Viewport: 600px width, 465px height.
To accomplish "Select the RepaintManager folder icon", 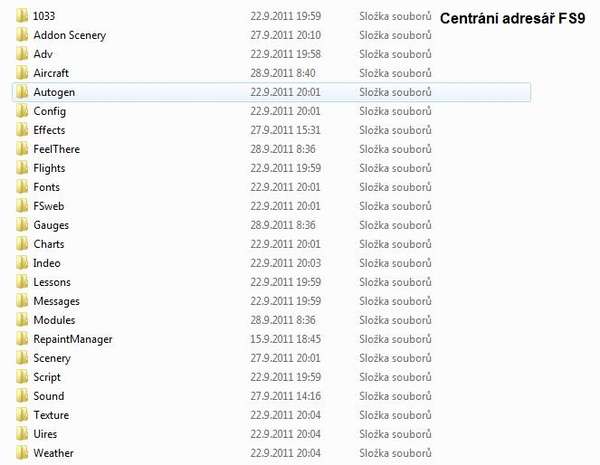I will coord(22,339).
